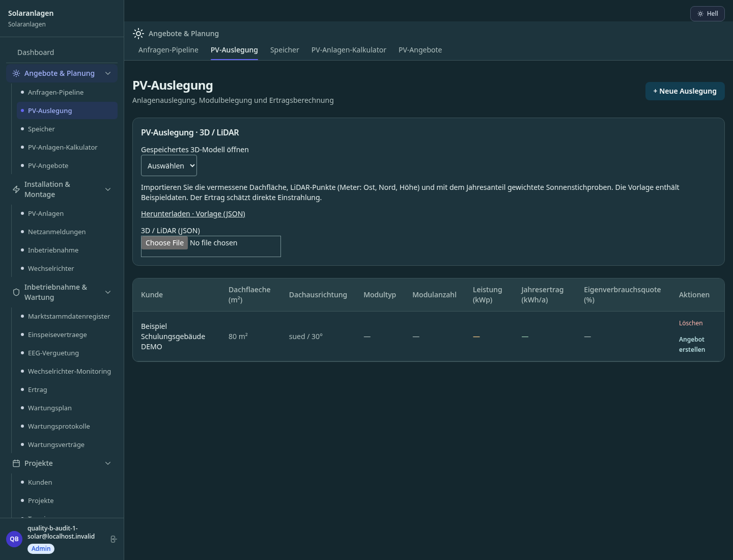Switch to the Anfragen-Pipeline tab
The width and height of the screenshot is (733, 560).
point(168,50)
